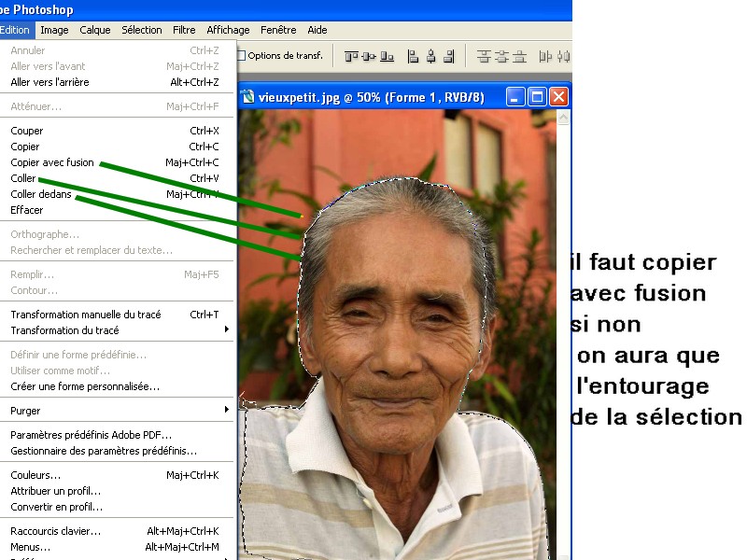Distribute vertical centers of the layers
Viewport: 747px width, 560px height.
(x=501, y=57)
